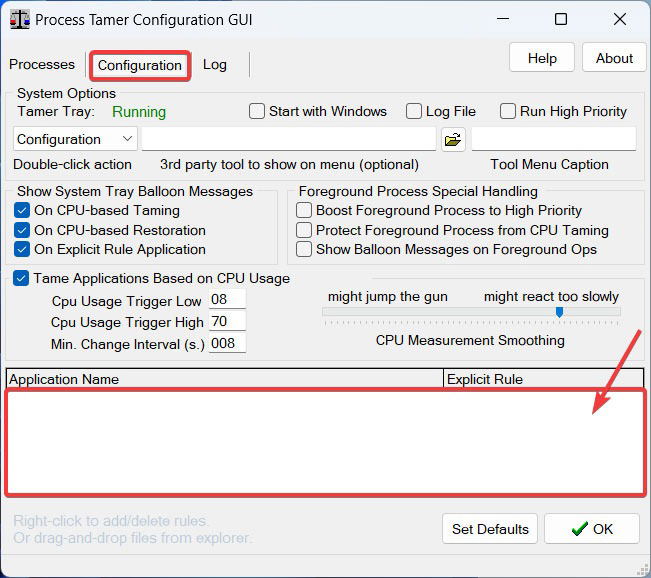The height and width of the screenshot is (578, 651).
Task: Close the Process Tamer Configuration window
Action: click(x=620, y=19)
